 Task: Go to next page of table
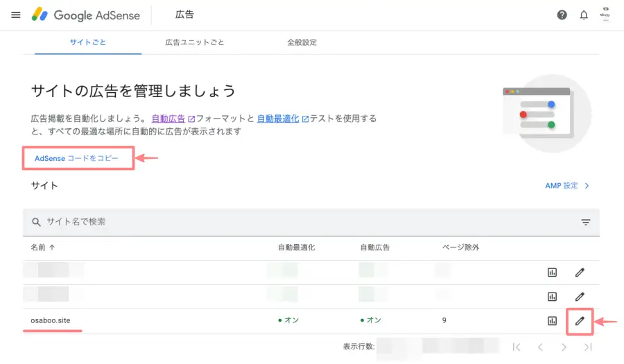pyautogui.click(x=564, y=347)
